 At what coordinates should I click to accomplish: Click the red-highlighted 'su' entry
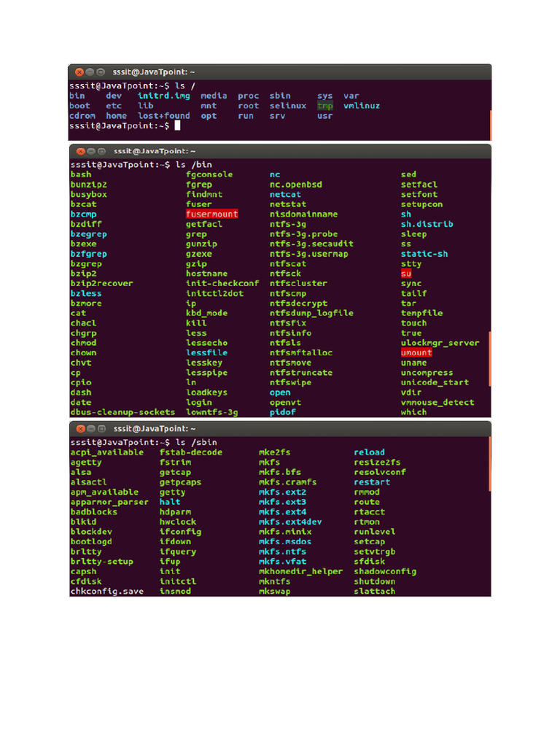[x=406, y=274]
